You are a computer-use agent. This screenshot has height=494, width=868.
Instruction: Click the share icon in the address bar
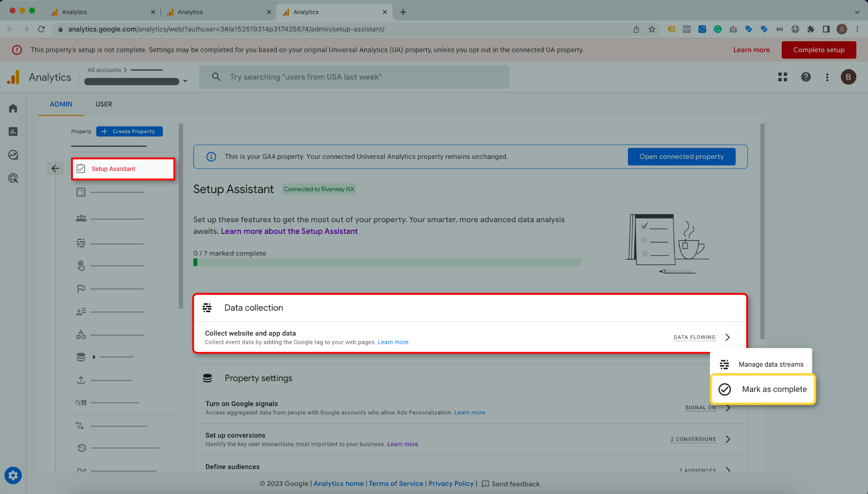click(x=636, y=29)
